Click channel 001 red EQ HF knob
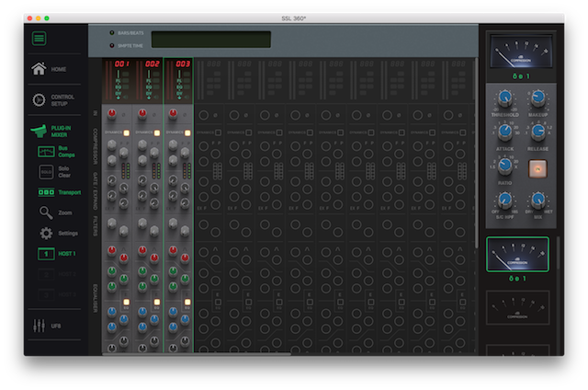The image size is (588, 390). coord(111,250)
